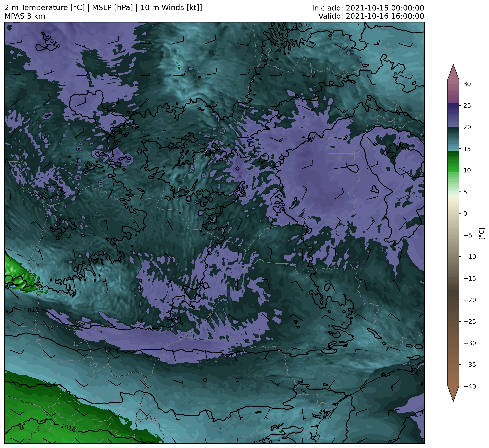Click the colorbar tick label 10
The image size is (489, 448).
[467, 170]
